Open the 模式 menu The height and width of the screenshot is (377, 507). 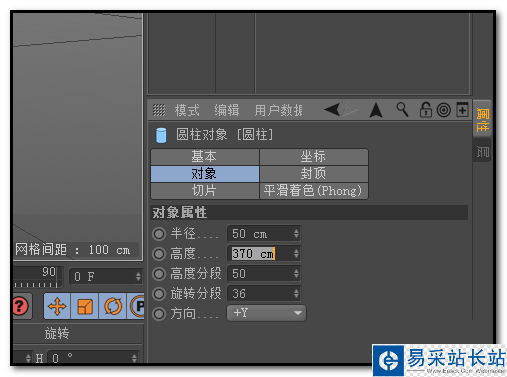[x=187, y=110]
